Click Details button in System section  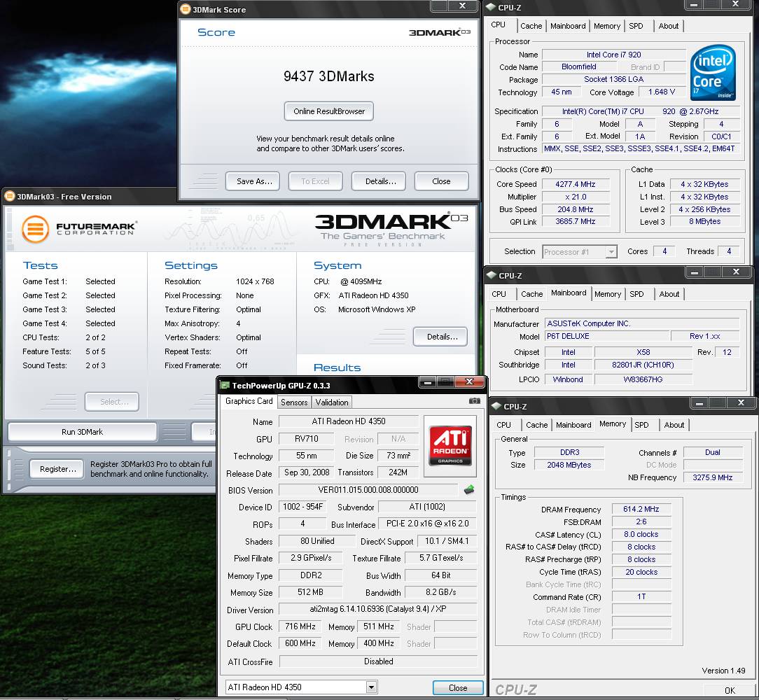[x=440, y=337]
